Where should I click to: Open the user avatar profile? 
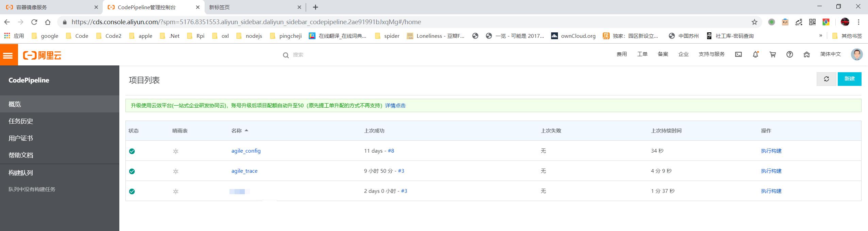pyautogui.click(x=856, y=55)
